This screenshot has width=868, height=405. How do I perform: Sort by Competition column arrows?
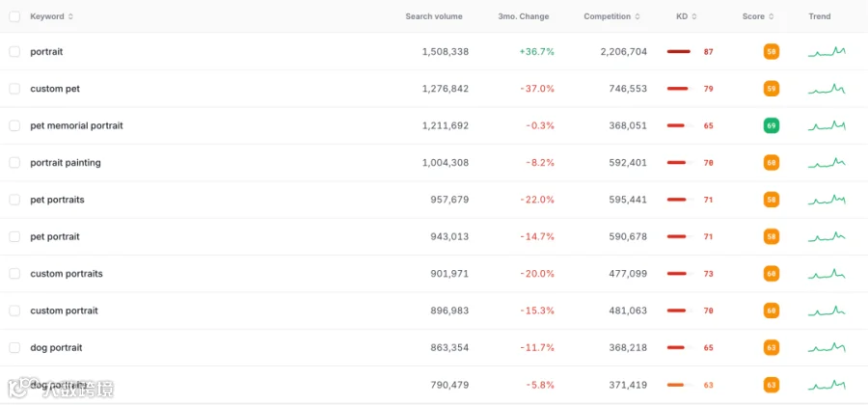[637, 16]
